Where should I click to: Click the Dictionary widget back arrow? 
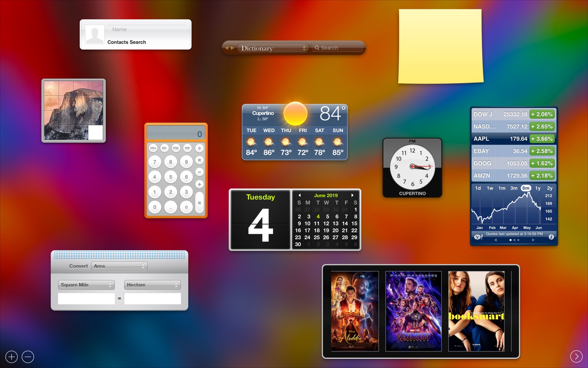click(x=227, y=48)
